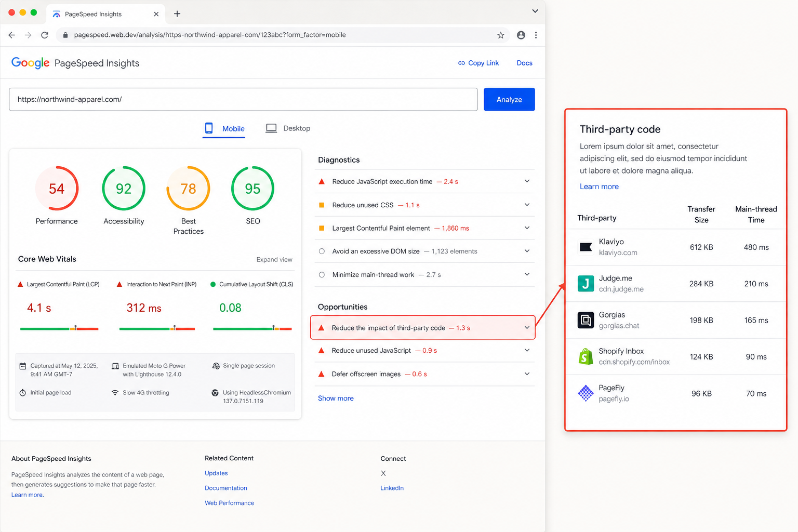This screenshot has width=798, height=532.
Task: Click Expand view in Core Web Vitals
Action: tap(274, 259)
